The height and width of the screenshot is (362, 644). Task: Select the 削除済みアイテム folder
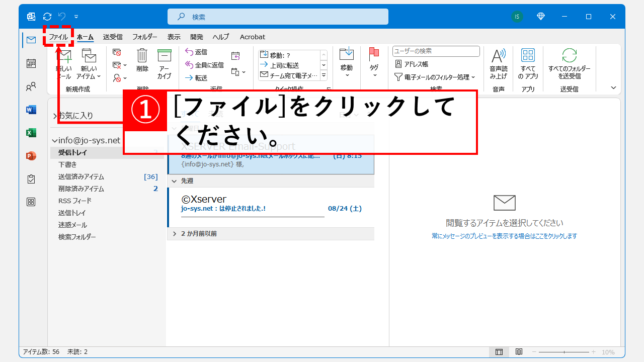108,189
